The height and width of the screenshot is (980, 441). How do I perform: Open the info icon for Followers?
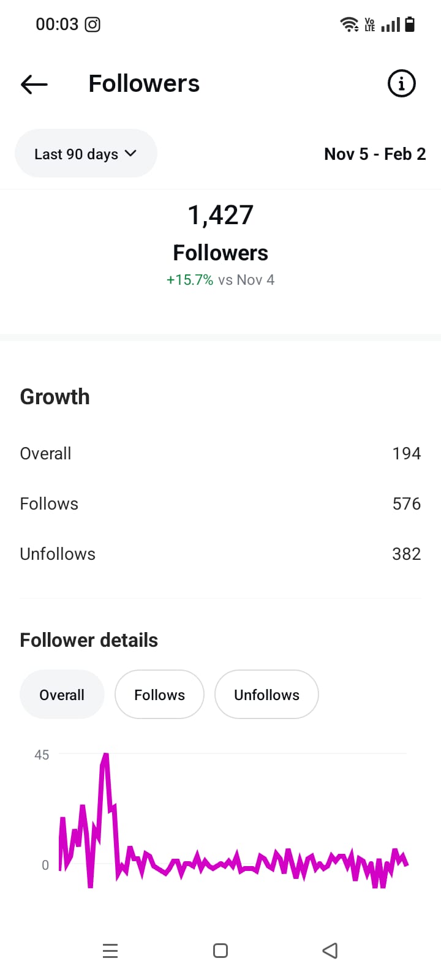tap(401, 83)
